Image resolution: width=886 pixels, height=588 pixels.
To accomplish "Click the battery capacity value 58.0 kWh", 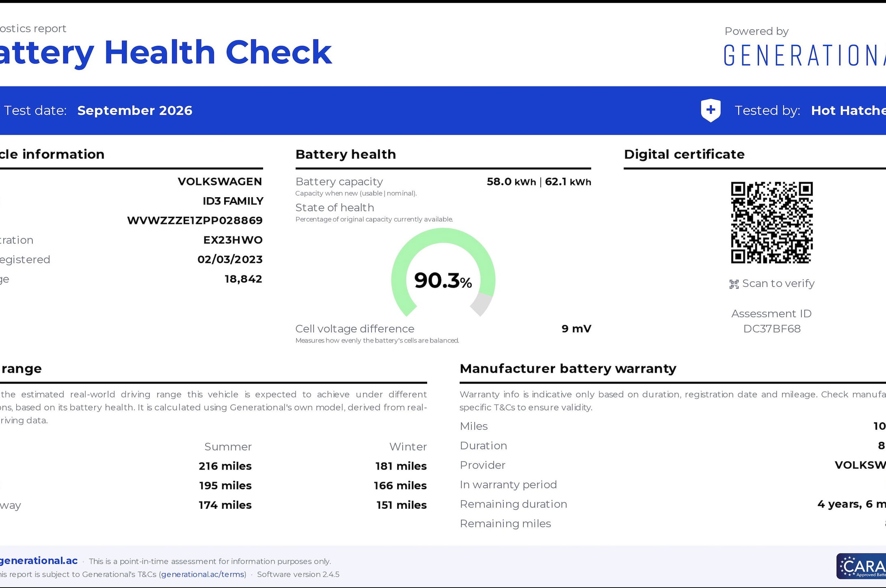I will tap(511, 182).
